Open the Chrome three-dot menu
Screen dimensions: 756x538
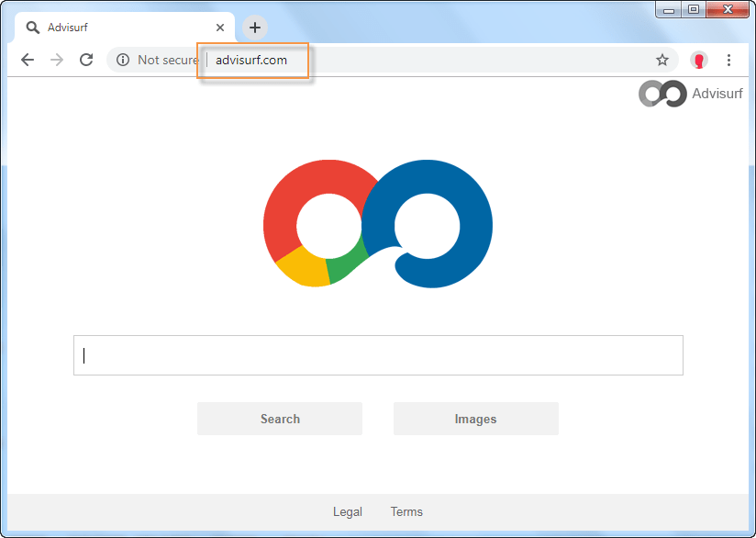(728, 60)
